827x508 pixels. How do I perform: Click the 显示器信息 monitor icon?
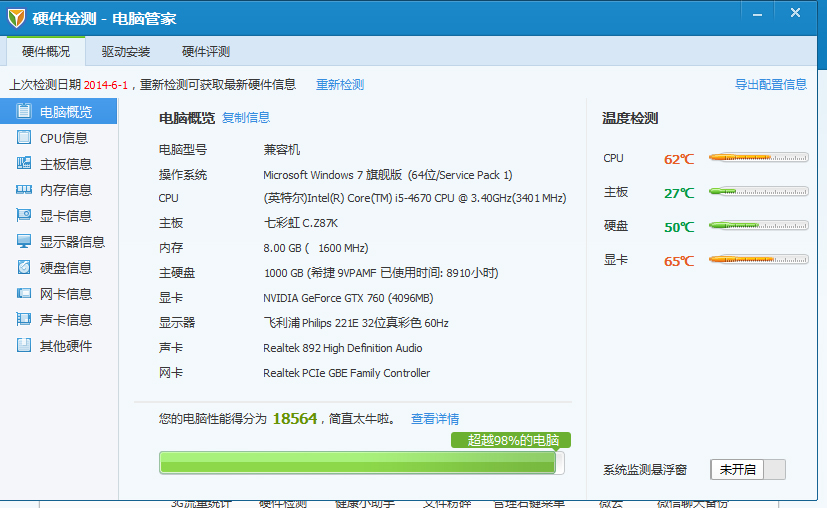coord(24,241)
